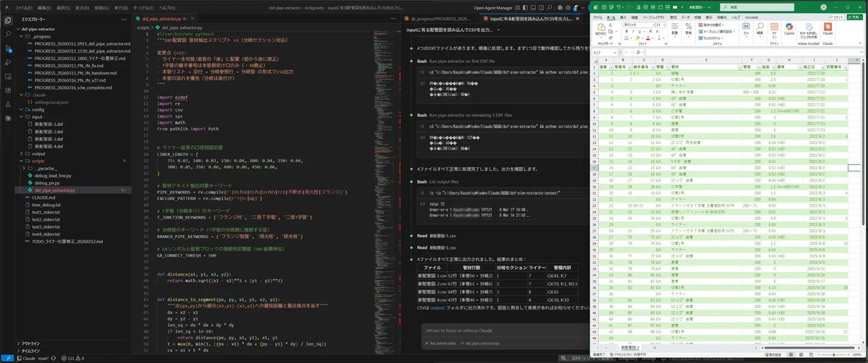This screenshot has height=363, width=868.
Task: Open Run and Debug view icon
Action: pos(8,64)
